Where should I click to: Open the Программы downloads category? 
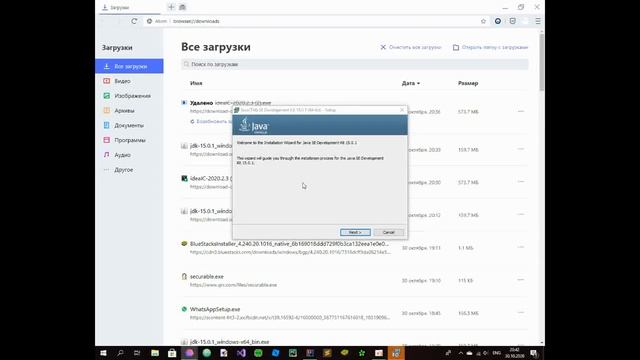pos(129,140)
